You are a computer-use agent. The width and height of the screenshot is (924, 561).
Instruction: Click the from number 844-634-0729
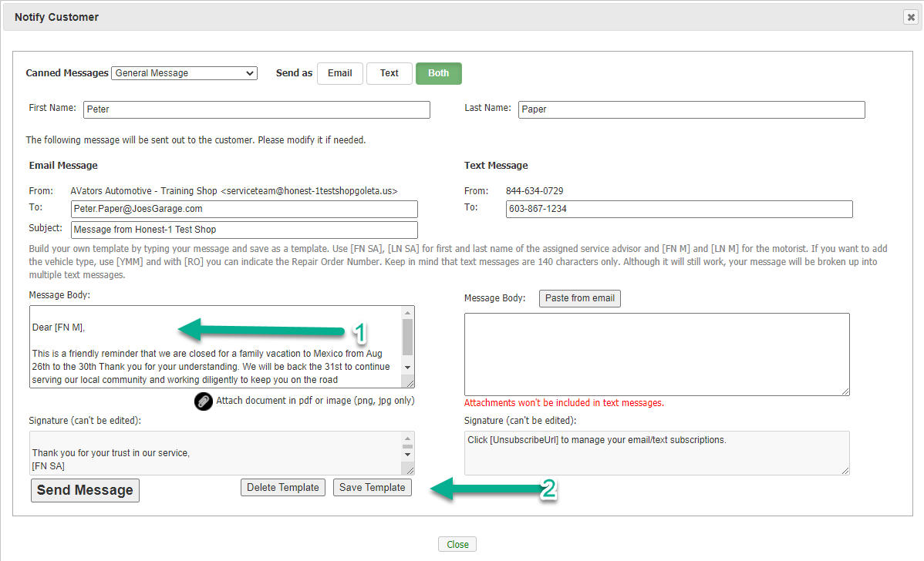[x=535, y=191]
